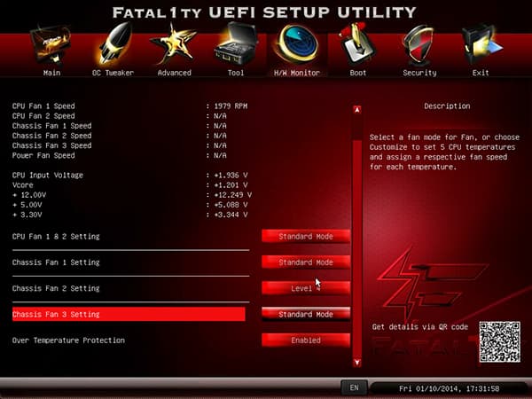Click the date and time display
Image resolution: width=532 pixels, height=399 pixels.
(x=449, y=388)
